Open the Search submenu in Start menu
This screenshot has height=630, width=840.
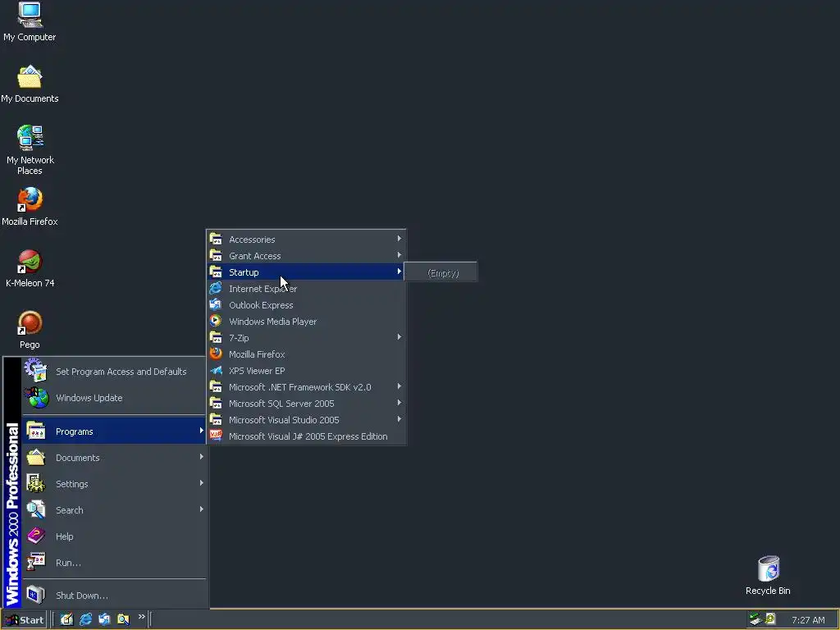[x=113, y=510]
